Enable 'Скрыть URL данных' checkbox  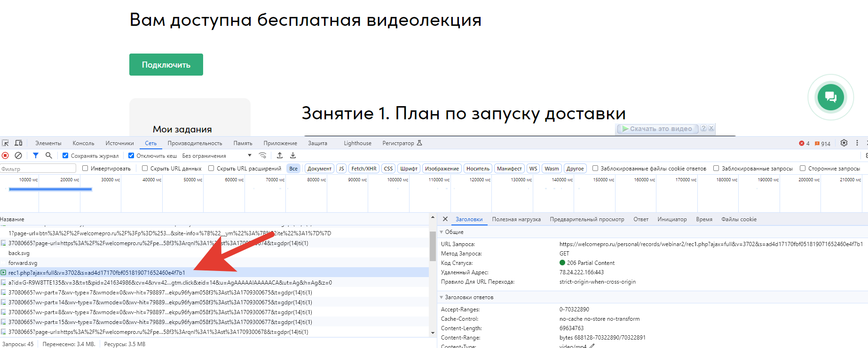coord(145,168)
